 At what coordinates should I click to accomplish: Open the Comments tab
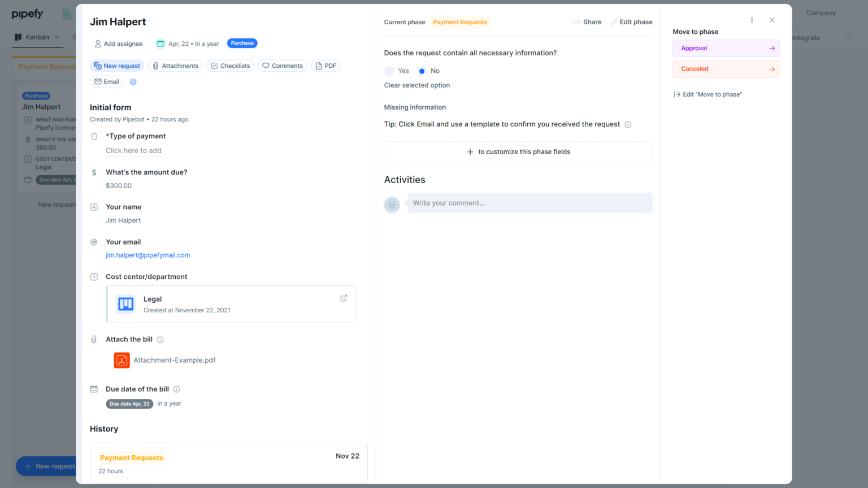[283, 66]
